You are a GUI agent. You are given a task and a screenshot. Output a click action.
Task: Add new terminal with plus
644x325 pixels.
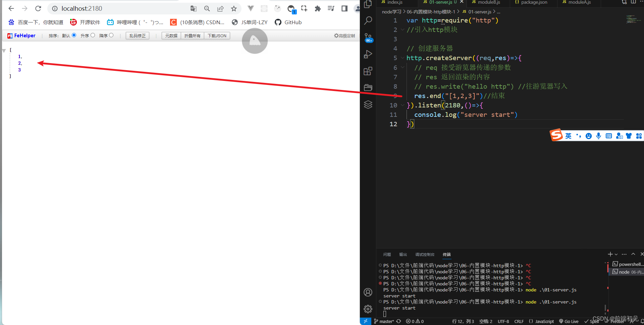pyautogui.click(x=610, y=254)
